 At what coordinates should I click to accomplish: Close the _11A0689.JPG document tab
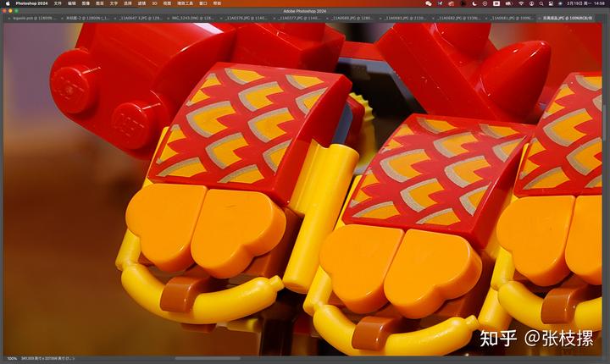tap(329, 19)
